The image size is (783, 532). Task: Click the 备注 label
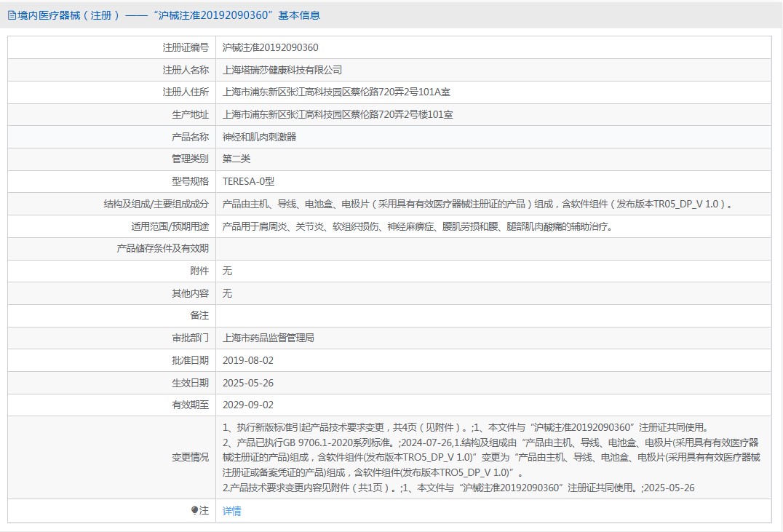(199, 315)
